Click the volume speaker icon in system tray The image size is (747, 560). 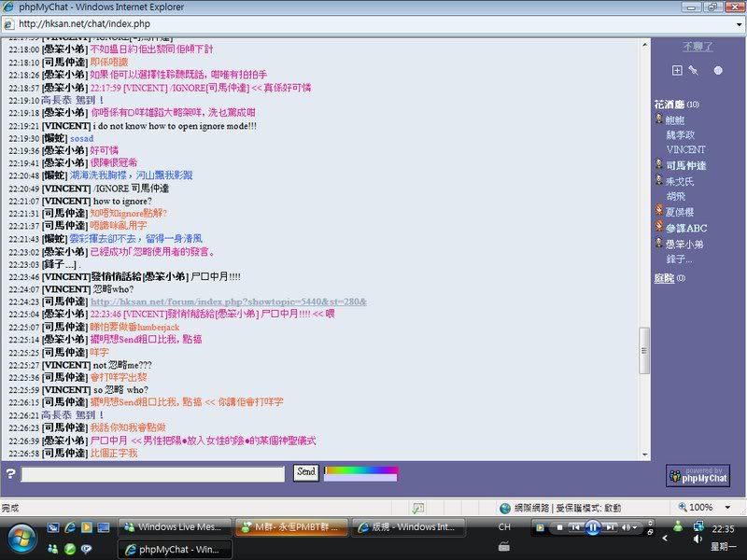point(698,539)
